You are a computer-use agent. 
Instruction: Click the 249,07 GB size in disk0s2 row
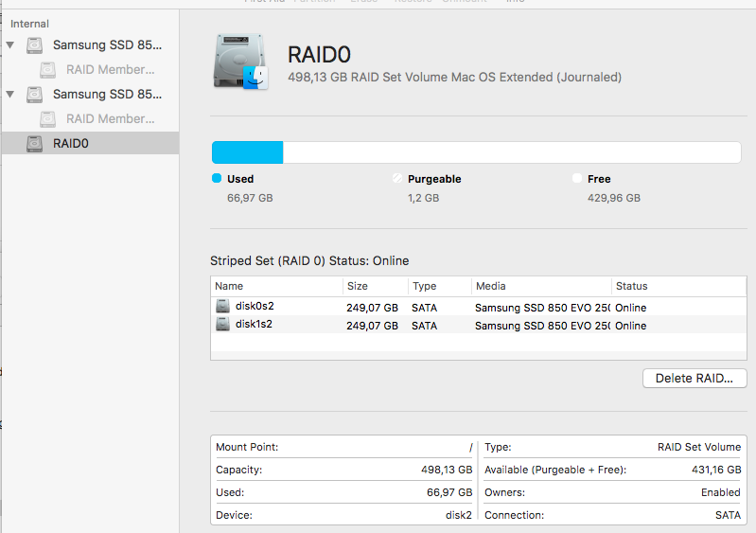[x=372, y=308]
